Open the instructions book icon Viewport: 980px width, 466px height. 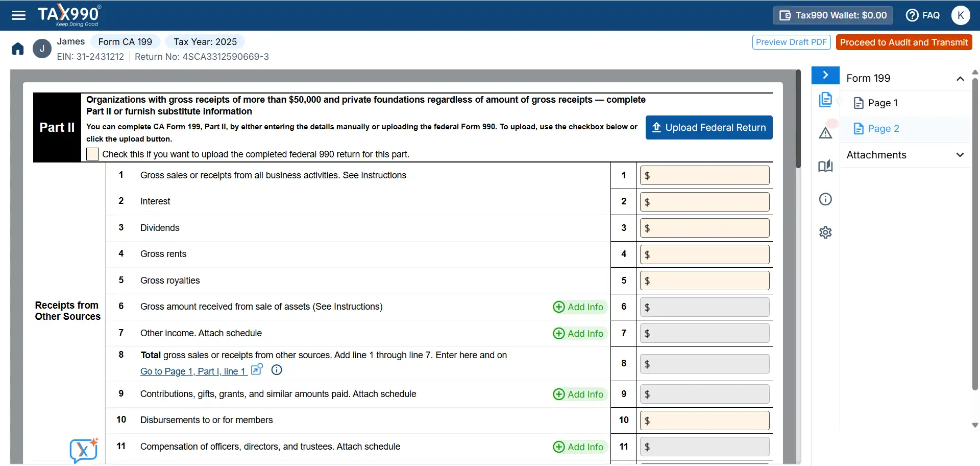825,166
